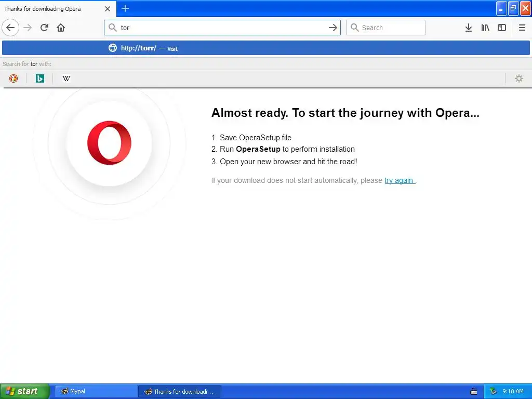This screenshot has height=399, width=532.
Task: Minimize the browser window
Action: pos(501,8)
